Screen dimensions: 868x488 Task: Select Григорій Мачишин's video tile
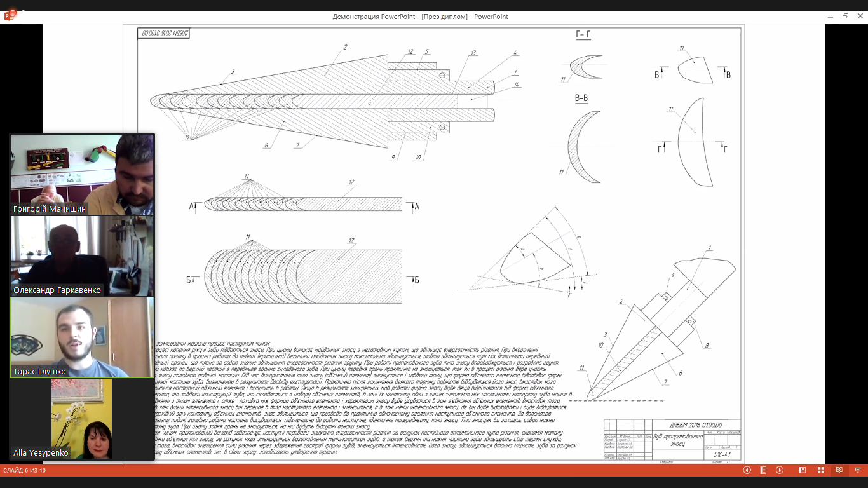pos(82,174)
